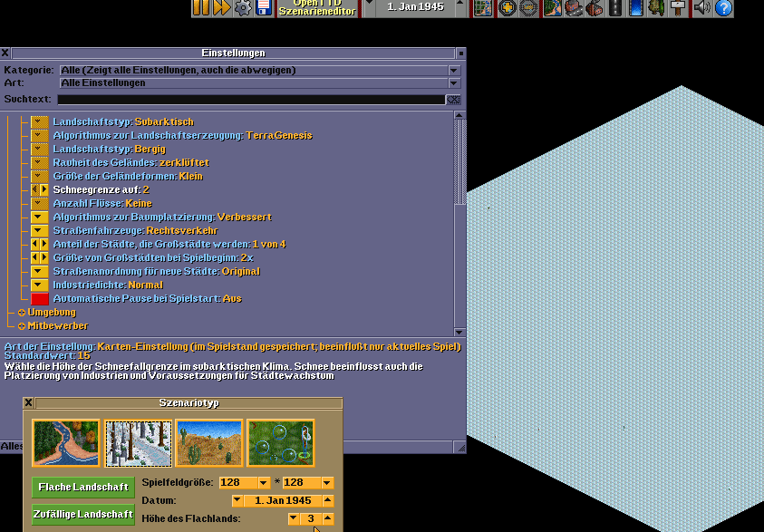Click the pause game icon in toolbar
The width and height of the screenshot is (764, 532).
(201, 8)
